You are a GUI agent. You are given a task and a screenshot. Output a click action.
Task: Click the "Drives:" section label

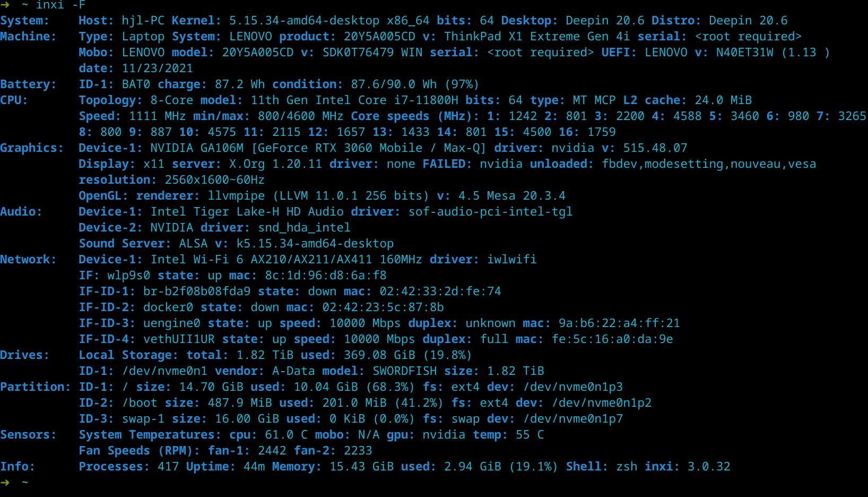click(x=24, y=355)
